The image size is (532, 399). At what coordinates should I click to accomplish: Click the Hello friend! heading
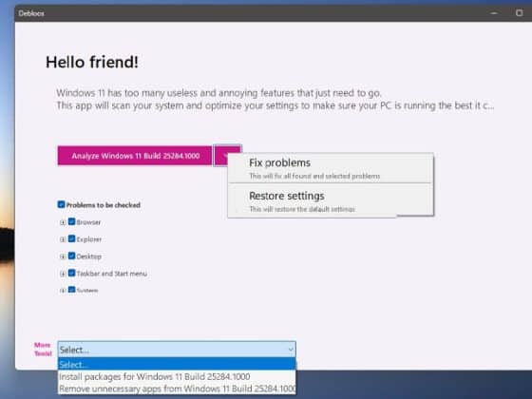coord(92,62)
